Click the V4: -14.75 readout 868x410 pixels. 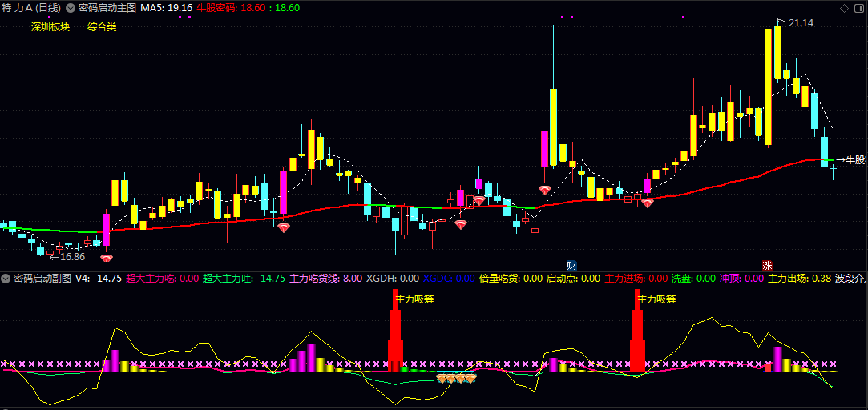point(99,279)
